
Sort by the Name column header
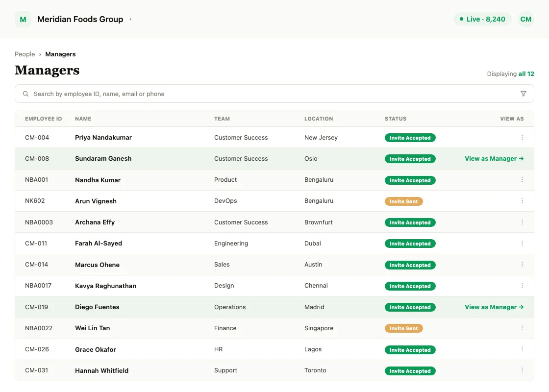coord(83,119)
